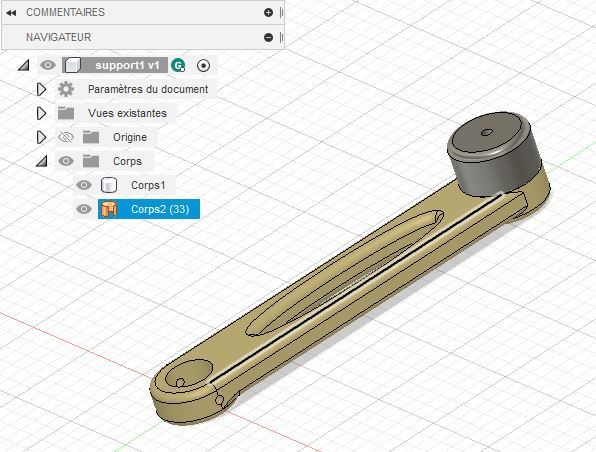Viewport: 596px width, 452px height.
Task: Select the Origine label
Action: tap(130, 137)
